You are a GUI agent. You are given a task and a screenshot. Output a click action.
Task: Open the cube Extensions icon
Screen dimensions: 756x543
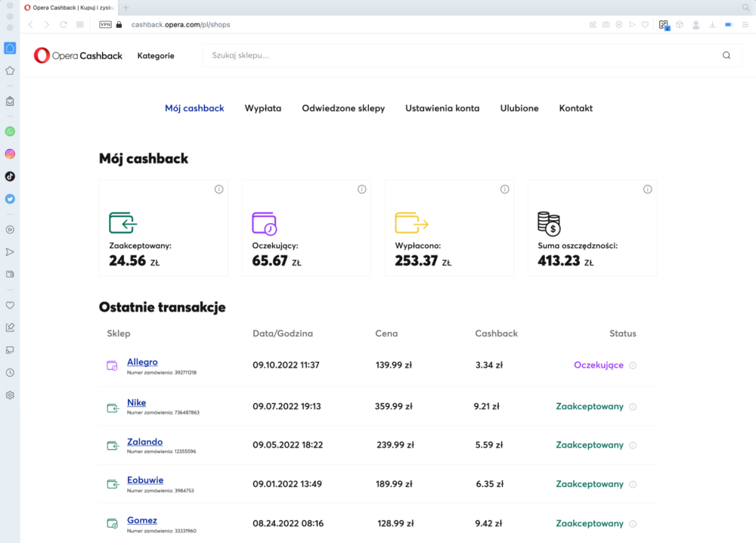680,25
